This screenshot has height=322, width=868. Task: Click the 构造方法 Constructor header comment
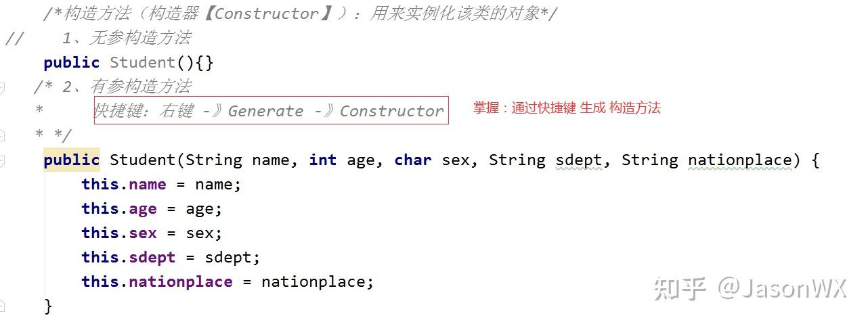300,14
